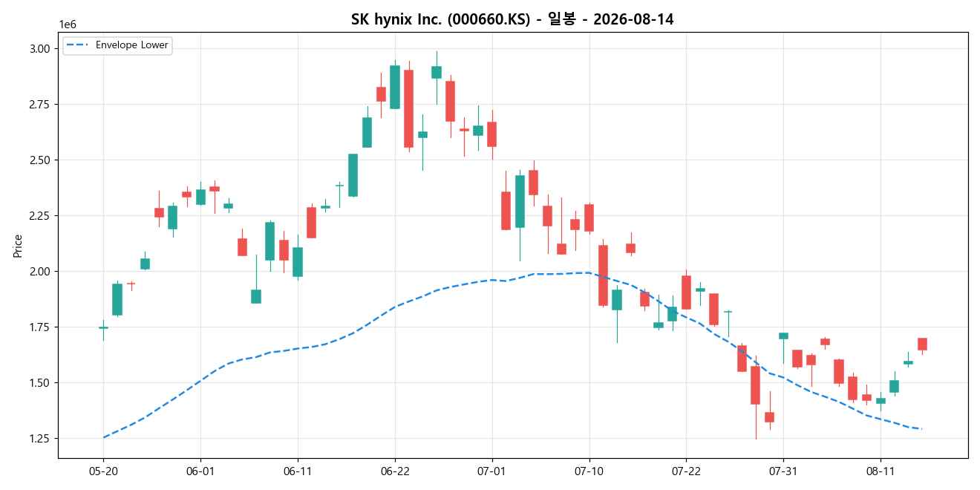The height and width of the screenshot is (490, 980).
Task: Click y-axis tick 2.50
Action: click(x=42, y=160)
